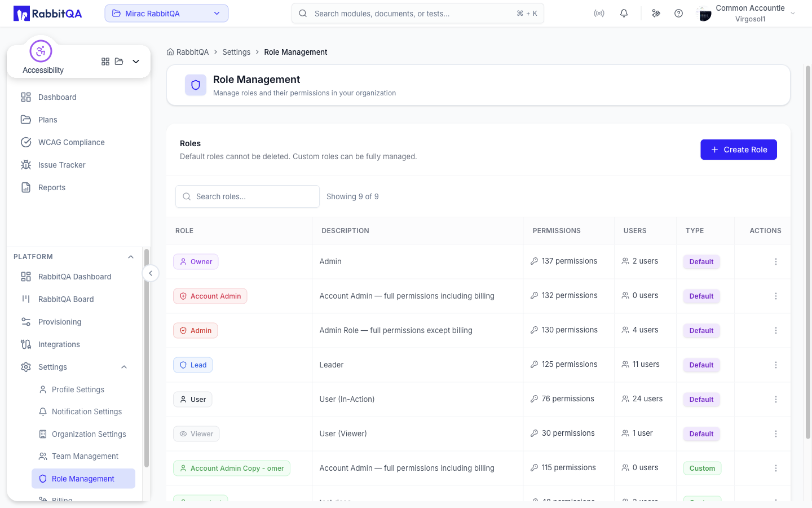Expand the Accessibility module switcher chevron

click(136, 62)
